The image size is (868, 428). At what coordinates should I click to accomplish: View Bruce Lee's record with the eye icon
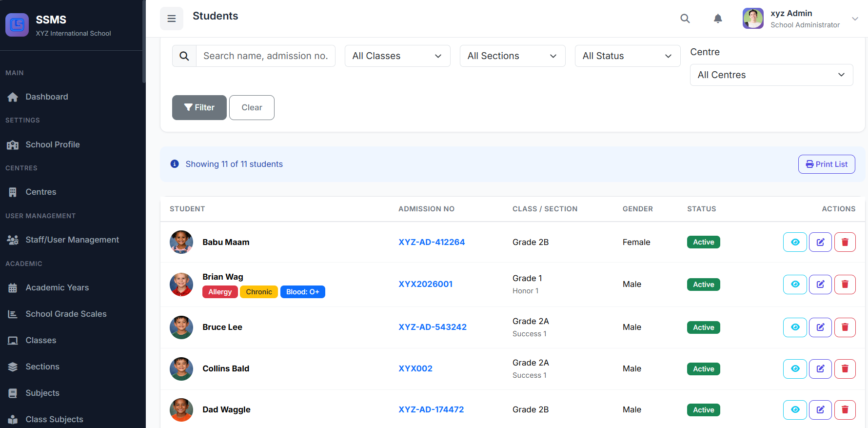coord(795,327)
